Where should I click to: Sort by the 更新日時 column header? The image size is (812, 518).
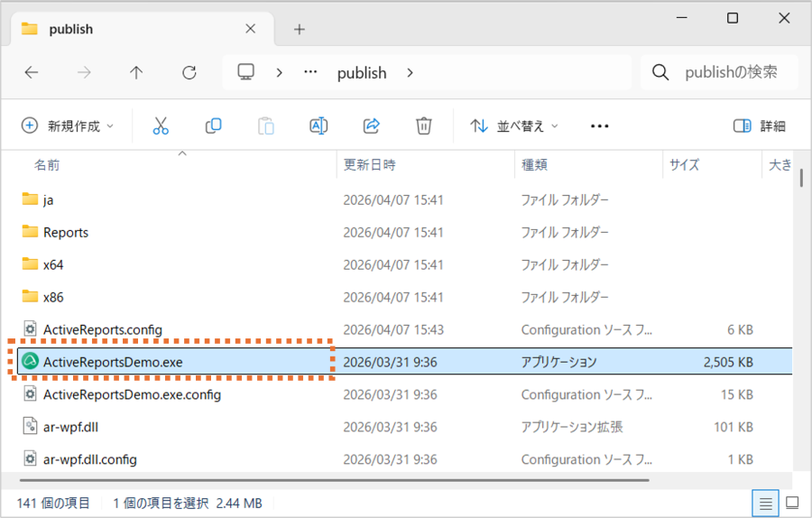coord(369,165)
